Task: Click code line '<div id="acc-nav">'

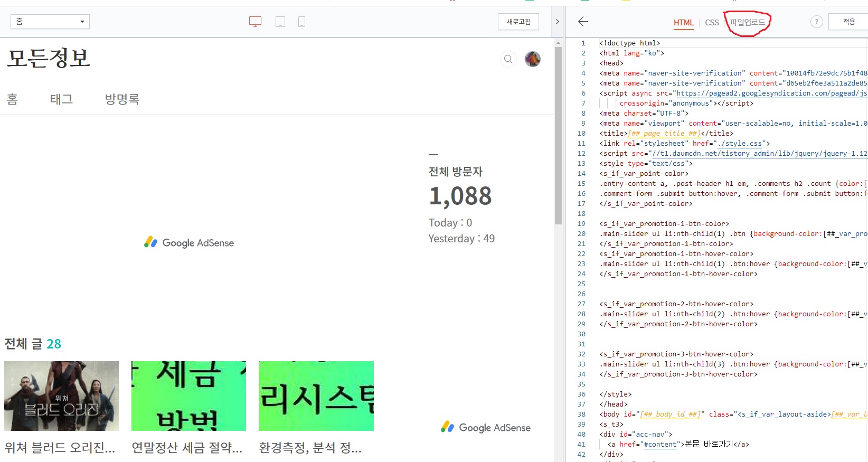Action: tap(636, 435)
